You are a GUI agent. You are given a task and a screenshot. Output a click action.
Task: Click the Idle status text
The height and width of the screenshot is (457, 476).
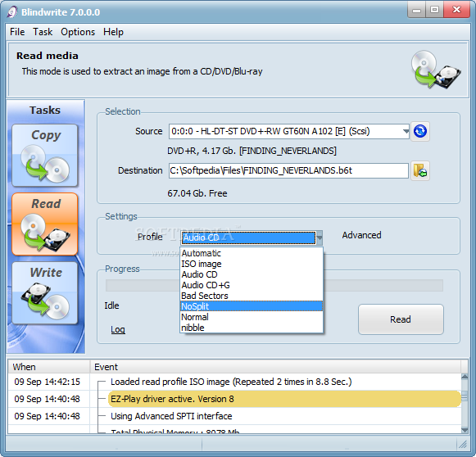point(111,305)
